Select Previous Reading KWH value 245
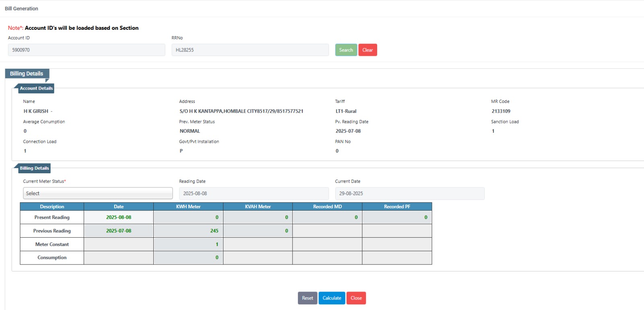 coord(188,231)
